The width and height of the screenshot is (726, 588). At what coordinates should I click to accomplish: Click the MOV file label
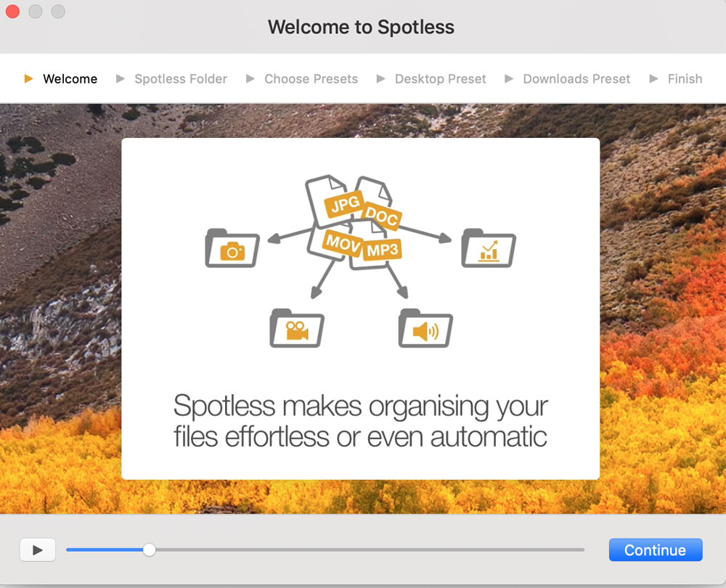point(343,242)
